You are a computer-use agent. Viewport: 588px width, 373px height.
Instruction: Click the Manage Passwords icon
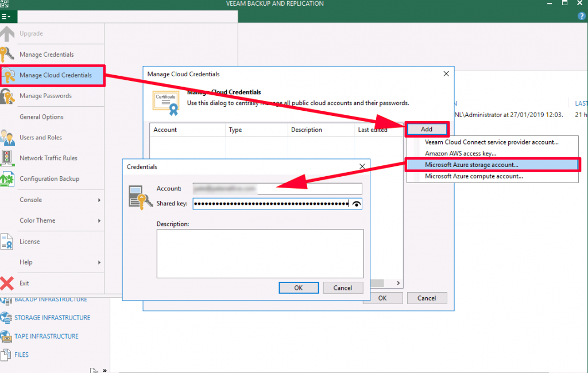[x=7, y=96]
